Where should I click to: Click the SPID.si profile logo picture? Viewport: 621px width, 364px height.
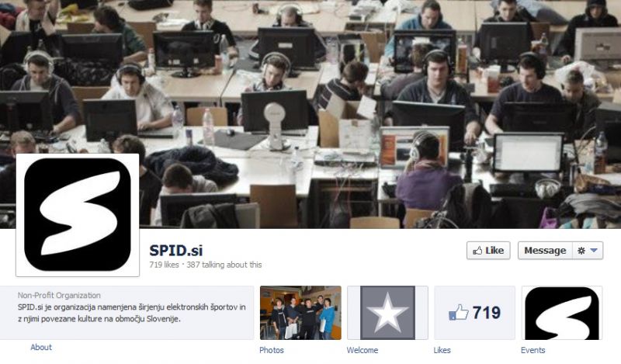(x=78, y=215)
